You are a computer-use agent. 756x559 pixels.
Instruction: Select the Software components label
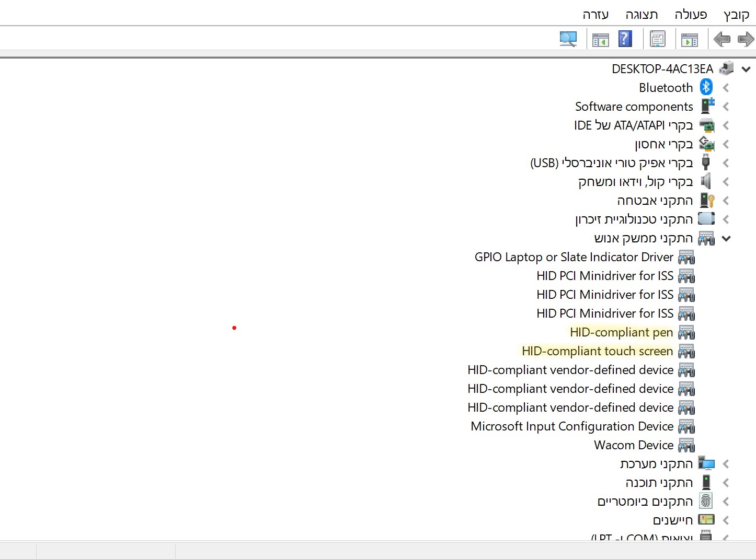(x=634, y=107)
